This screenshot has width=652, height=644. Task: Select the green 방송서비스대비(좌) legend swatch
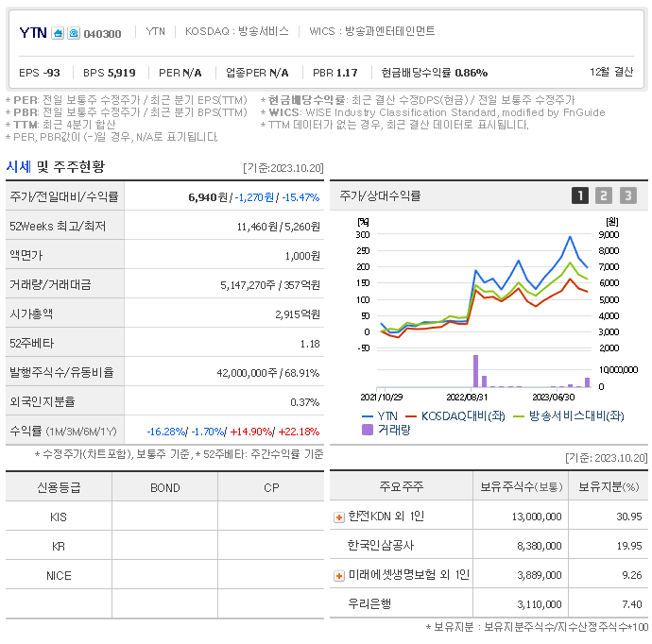519,415
